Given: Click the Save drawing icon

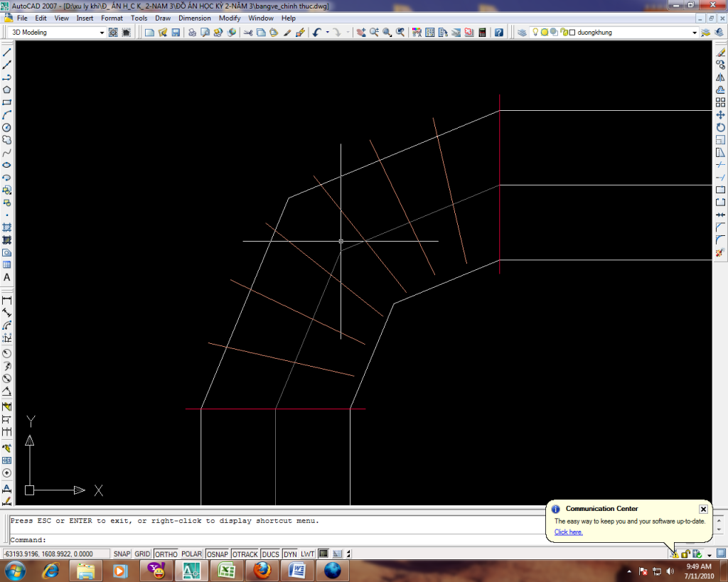Looking at the screenshot, I should point(176,33).
